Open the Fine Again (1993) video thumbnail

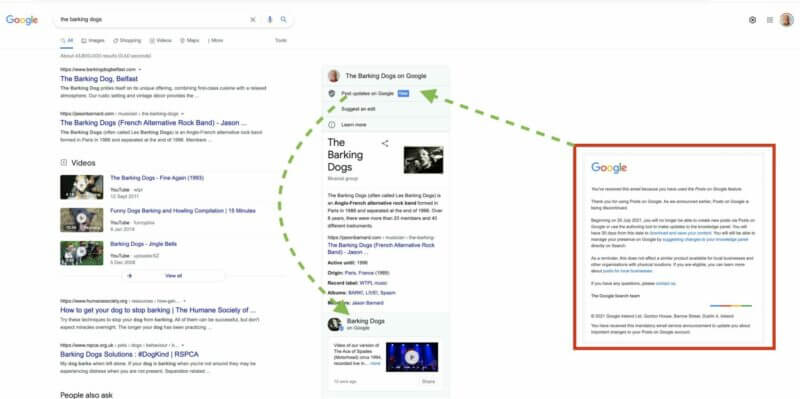pos(82,187)
